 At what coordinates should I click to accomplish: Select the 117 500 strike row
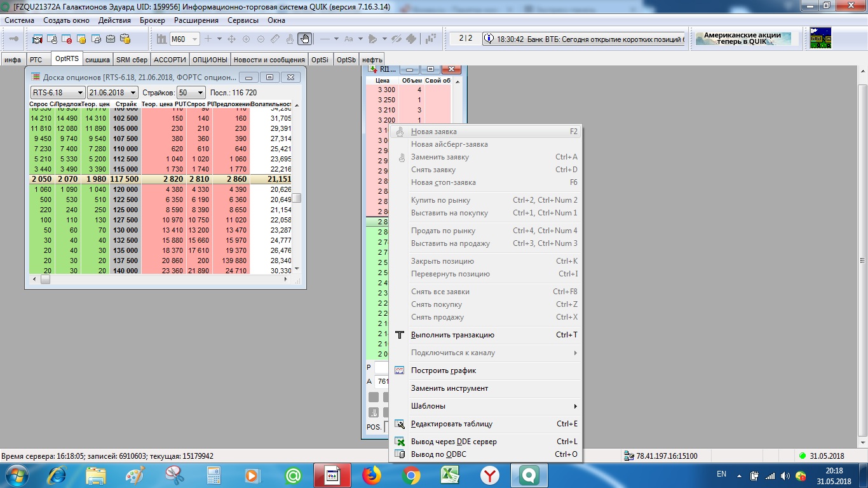tap(161, 180)
